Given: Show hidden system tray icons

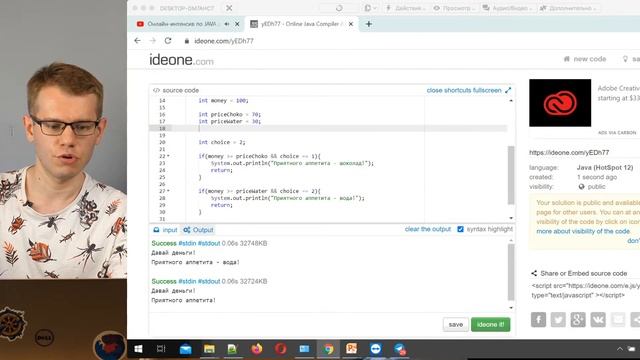Looking at the screenshot, I should point(620,349).
